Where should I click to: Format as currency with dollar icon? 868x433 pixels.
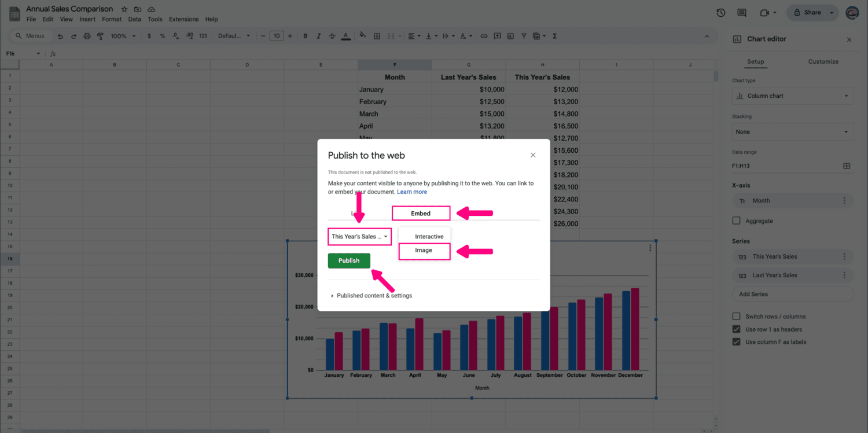[149, 36]
